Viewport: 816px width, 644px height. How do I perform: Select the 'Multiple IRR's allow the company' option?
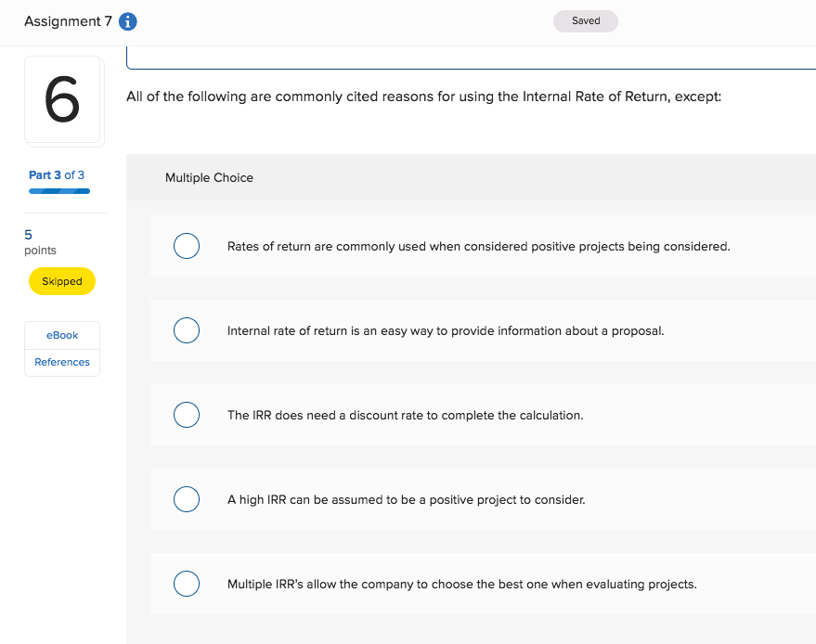[187, 584]
